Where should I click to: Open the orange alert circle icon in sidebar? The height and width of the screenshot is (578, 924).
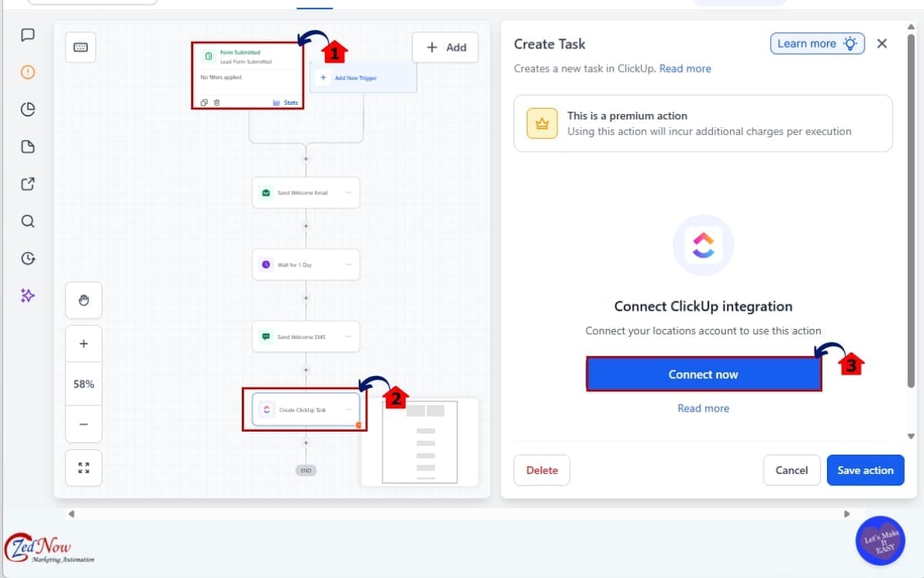[x=28, y=72]
